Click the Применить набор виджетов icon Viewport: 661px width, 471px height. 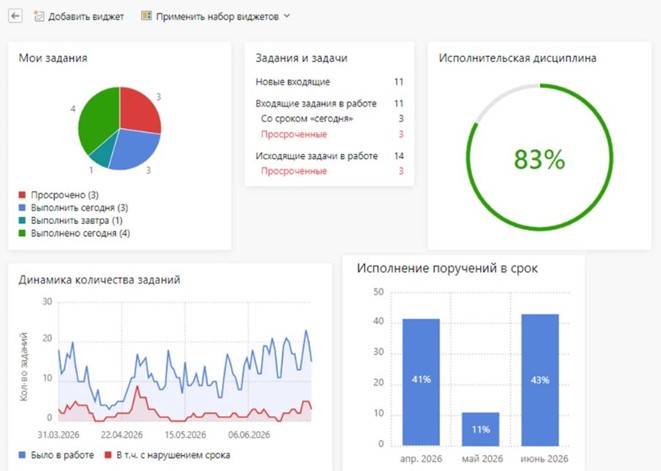pos(146,16)
